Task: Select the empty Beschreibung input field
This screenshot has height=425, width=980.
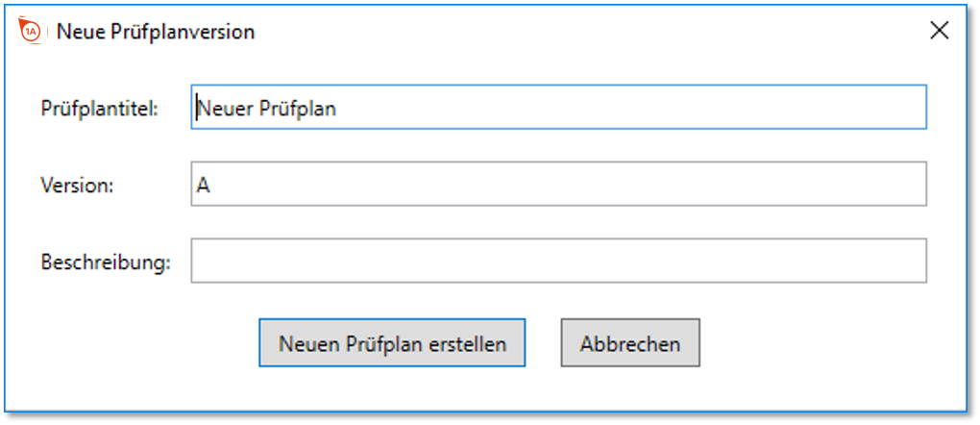Action: [558, 261]
